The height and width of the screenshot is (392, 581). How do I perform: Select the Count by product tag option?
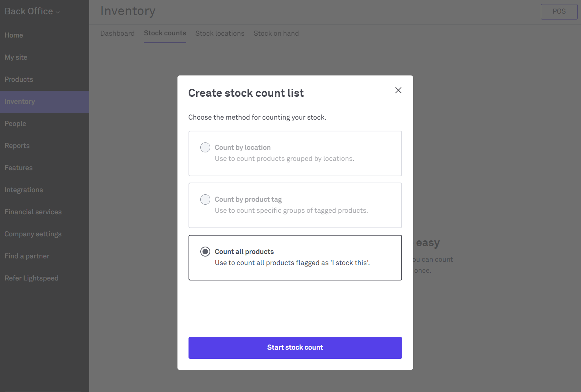click(205, 199)
